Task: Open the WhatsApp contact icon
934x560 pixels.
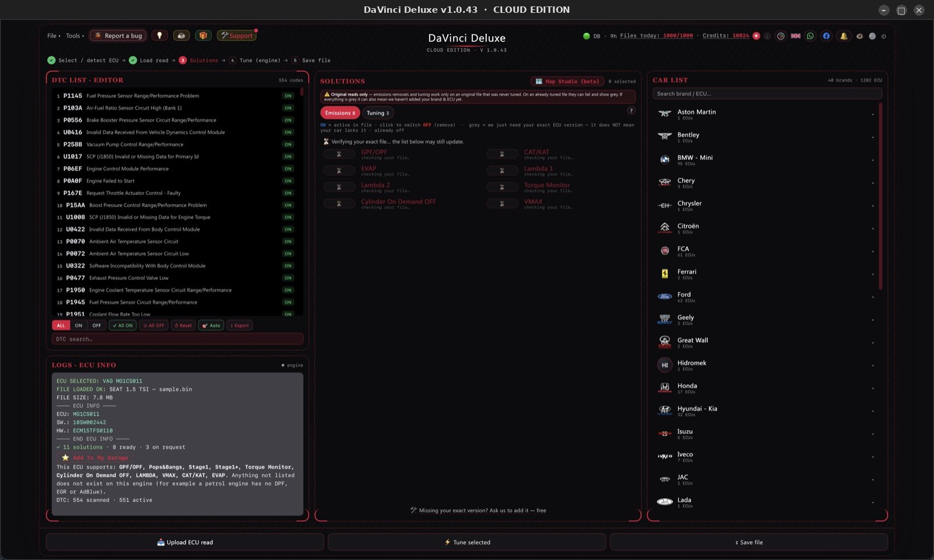Action: 810,36
